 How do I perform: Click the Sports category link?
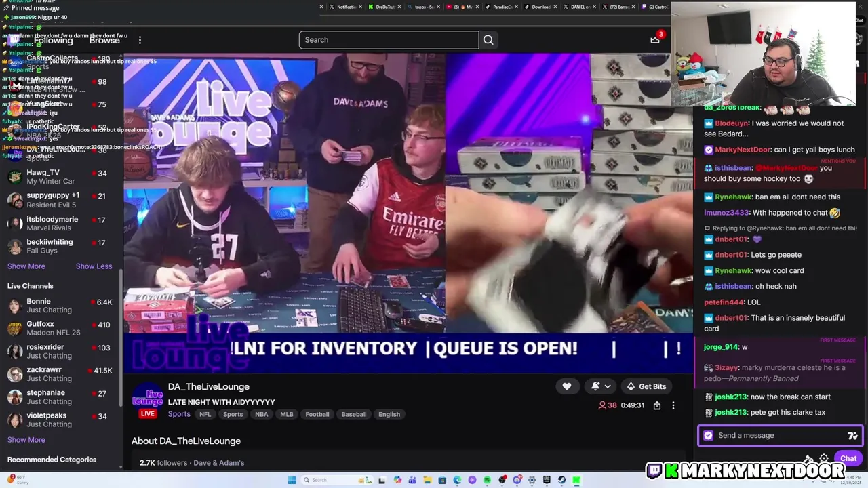pyautogui.click(x=179, y=414)
